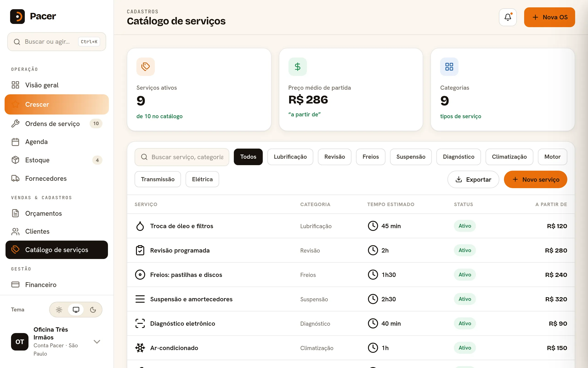The width and height of the screenshot is (588, 368).
Task: Select Catálogo de serviços menu item
Action: 57,250
